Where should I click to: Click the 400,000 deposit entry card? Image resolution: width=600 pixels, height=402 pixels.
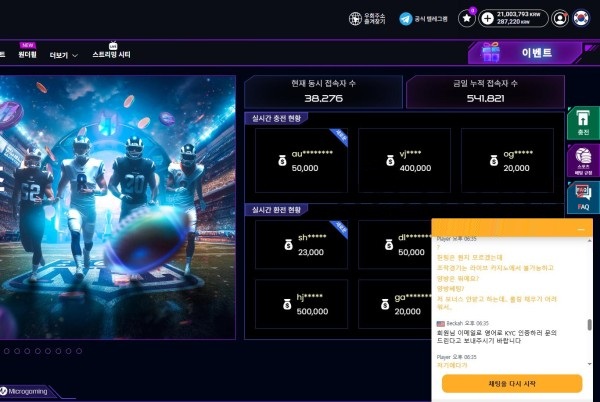[x=400, y=160]
